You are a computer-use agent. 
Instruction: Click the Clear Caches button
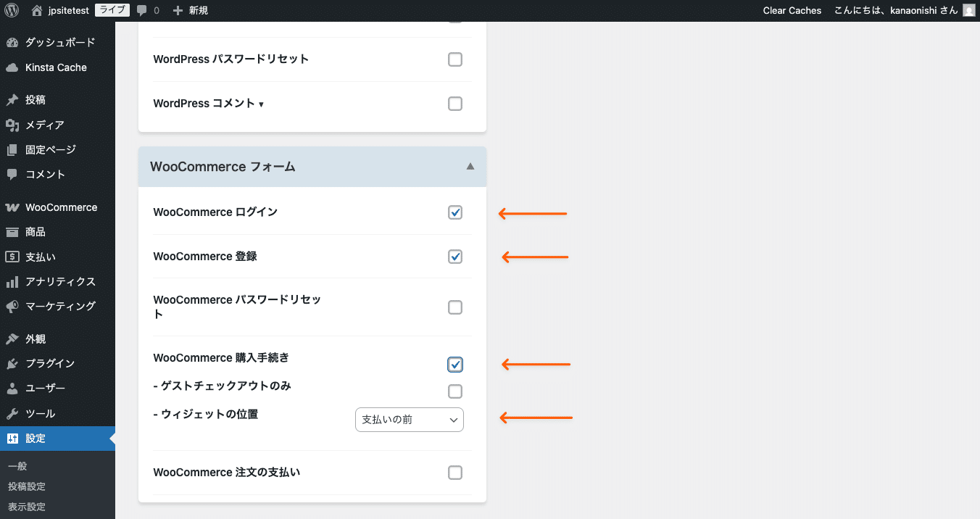click(x=792, y=10)
